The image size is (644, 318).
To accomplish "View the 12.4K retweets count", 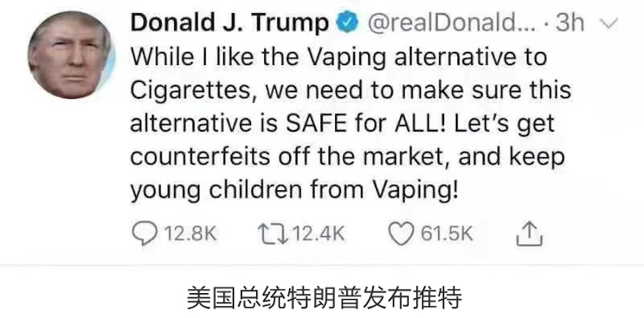I will click(319, 234).
